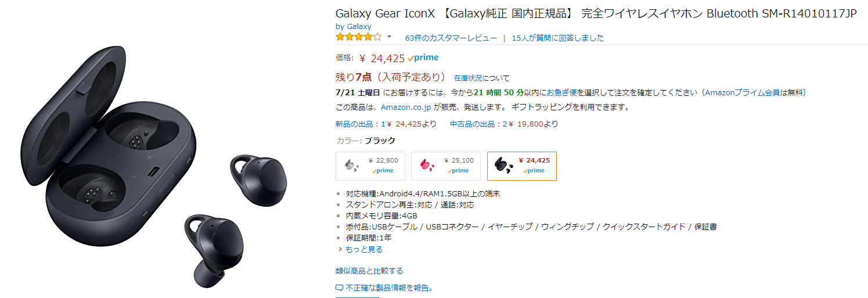Click 類似商品と比較する compare link

pyautogui.click(x=369, y=271)
